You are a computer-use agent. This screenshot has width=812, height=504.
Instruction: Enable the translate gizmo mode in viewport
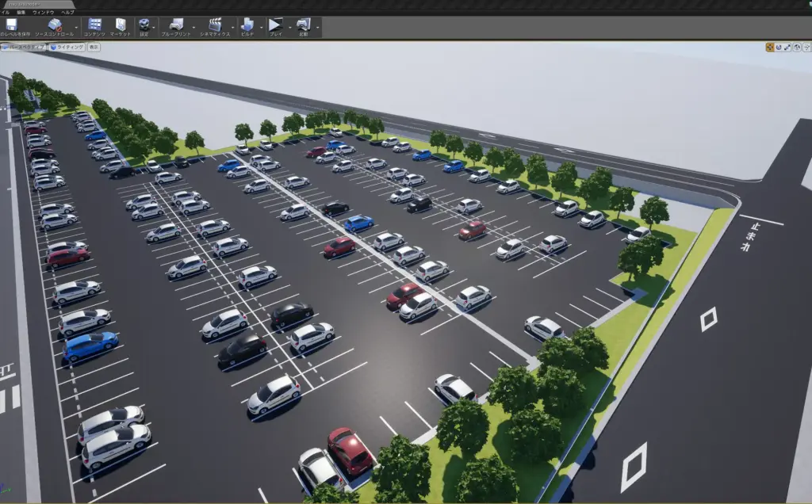coord(770,48)
